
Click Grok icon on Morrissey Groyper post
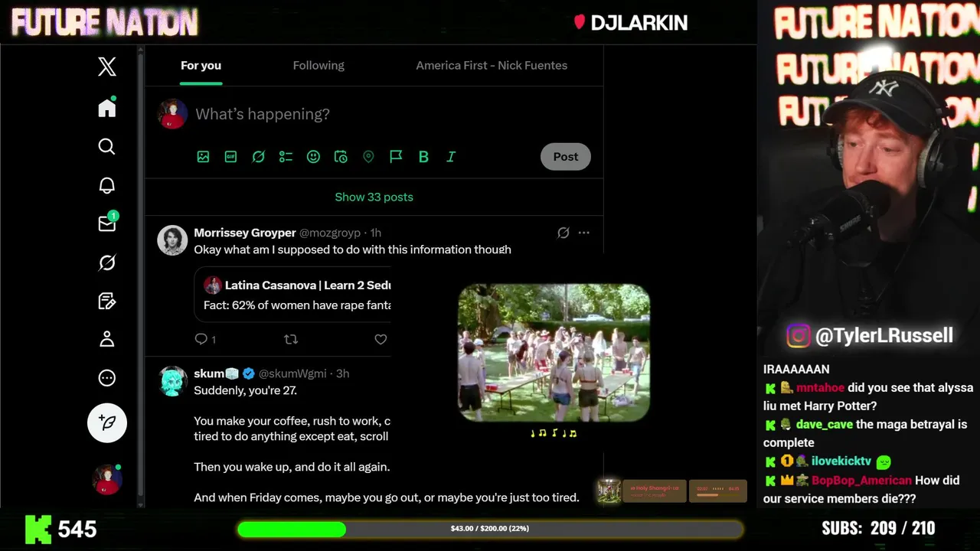[x=563, y=233]
